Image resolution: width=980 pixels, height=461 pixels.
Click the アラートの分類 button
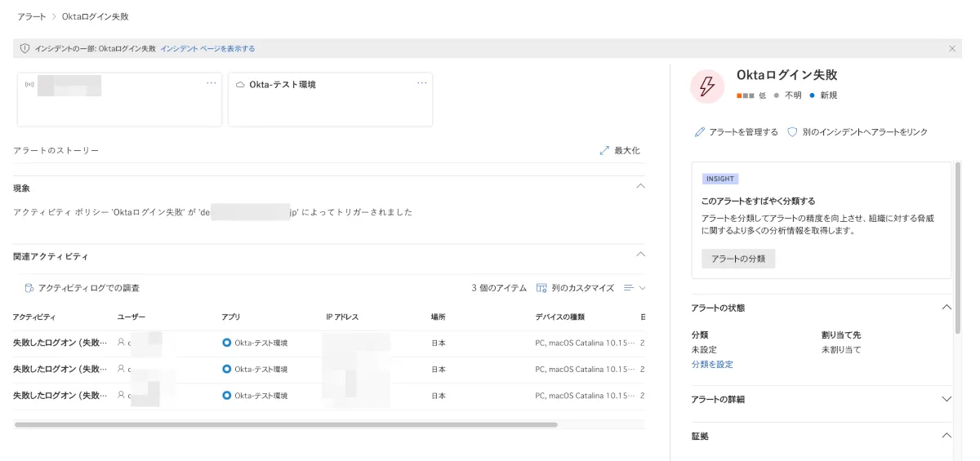pos(737,259)
